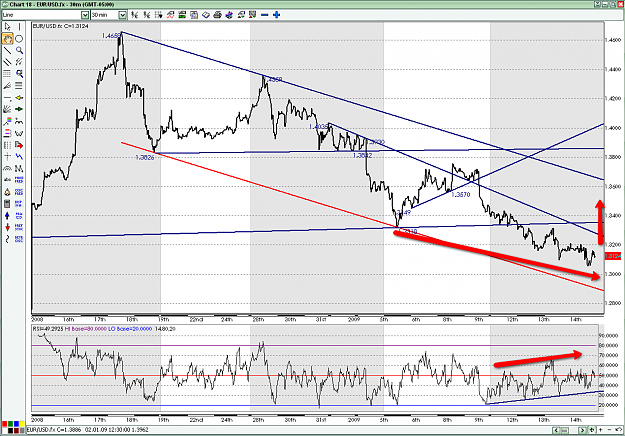The height and width of the screenshot is (436, 625).
Task: Click the RSI=49.2925 indicator label
Action: tap(47, 329)
